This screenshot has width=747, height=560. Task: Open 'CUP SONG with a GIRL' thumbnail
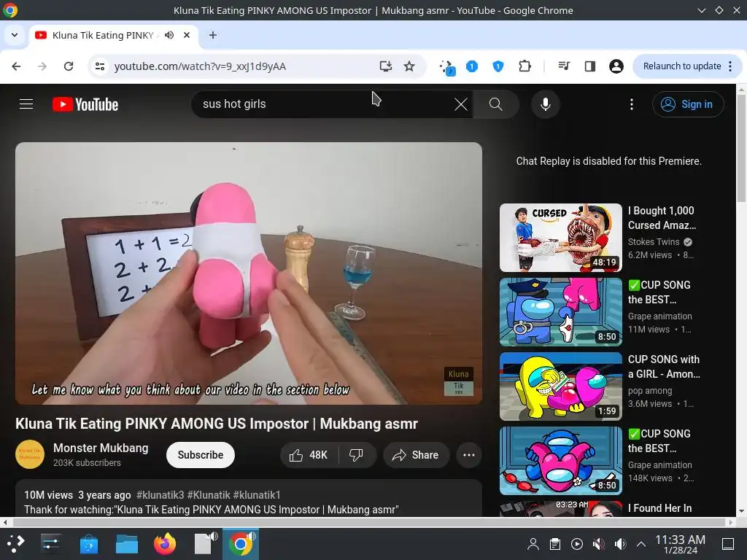pyautogui.click(x=561, y=386)
